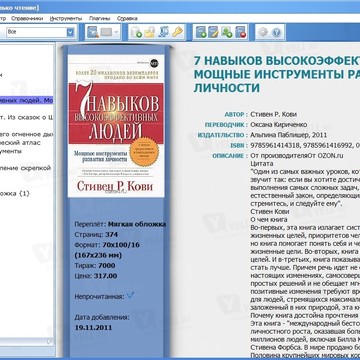Click the book title heading '7 НАВЫКОВ ВЫСОКОЭФФЕКТ'
Image resolution: width=360 pixels, height=360 pixels.
277,61
